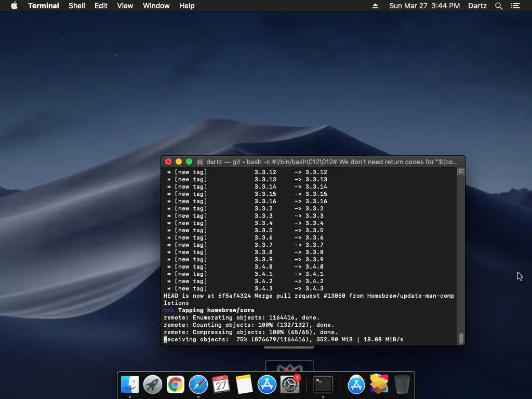This screenshot has height=399, width=532.
Task: Click the new tag 3.4.1 row
Action: [245, 274]
